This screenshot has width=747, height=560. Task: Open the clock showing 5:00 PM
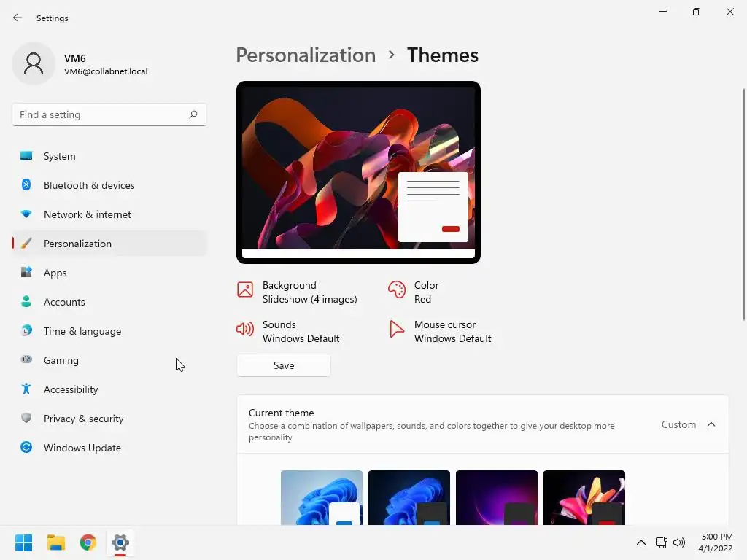[716, 542]
